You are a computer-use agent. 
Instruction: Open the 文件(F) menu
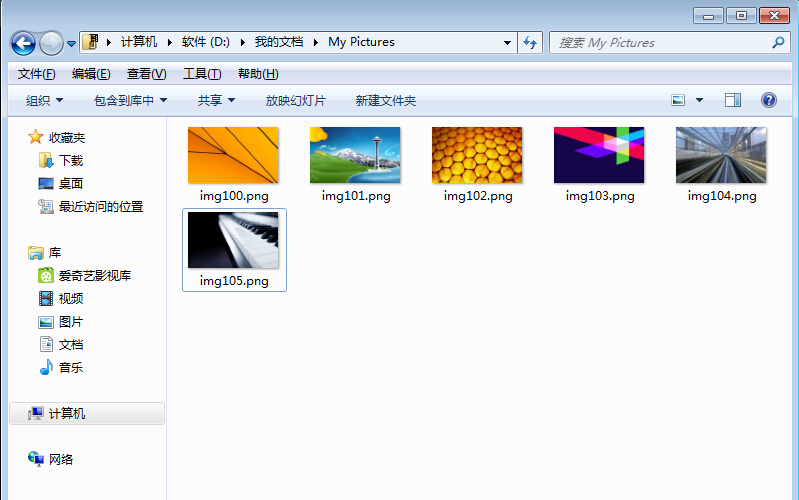[36, 74]
